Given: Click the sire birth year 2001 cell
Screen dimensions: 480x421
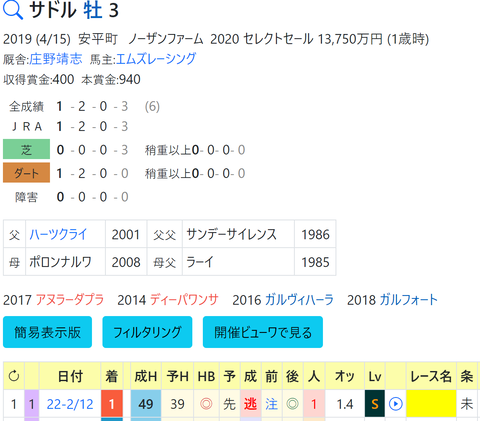Looking at the screenshot, I should 126,234.
